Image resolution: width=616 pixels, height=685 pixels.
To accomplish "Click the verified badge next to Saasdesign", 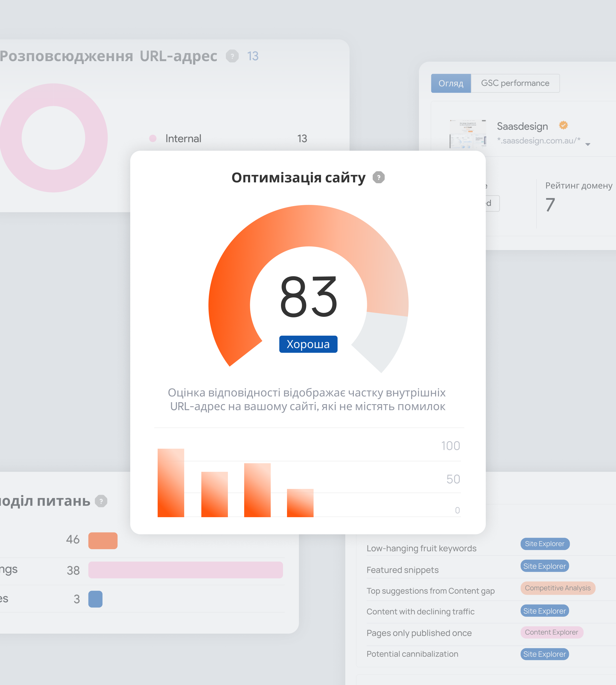I will (x=563, y=126).
